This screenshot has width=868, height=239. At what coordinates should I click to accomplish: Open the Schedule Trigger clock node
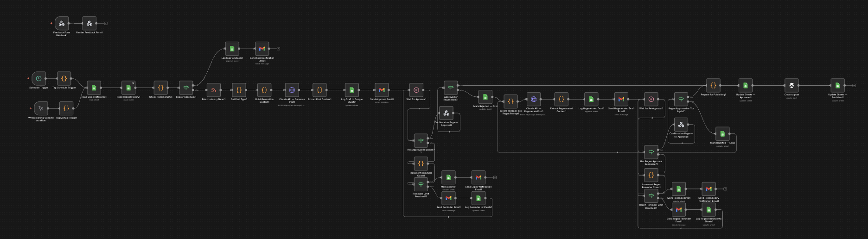pos(39,78)
